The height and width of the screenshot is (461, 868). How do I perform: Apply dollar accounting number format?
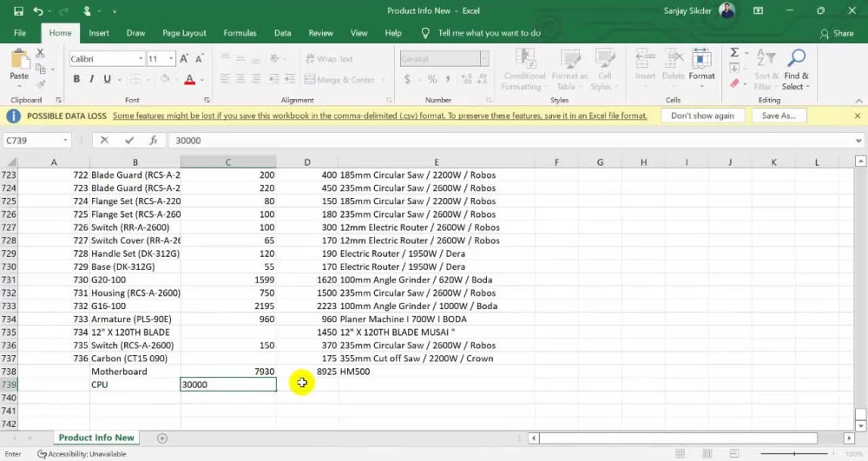tap(407, 80)
